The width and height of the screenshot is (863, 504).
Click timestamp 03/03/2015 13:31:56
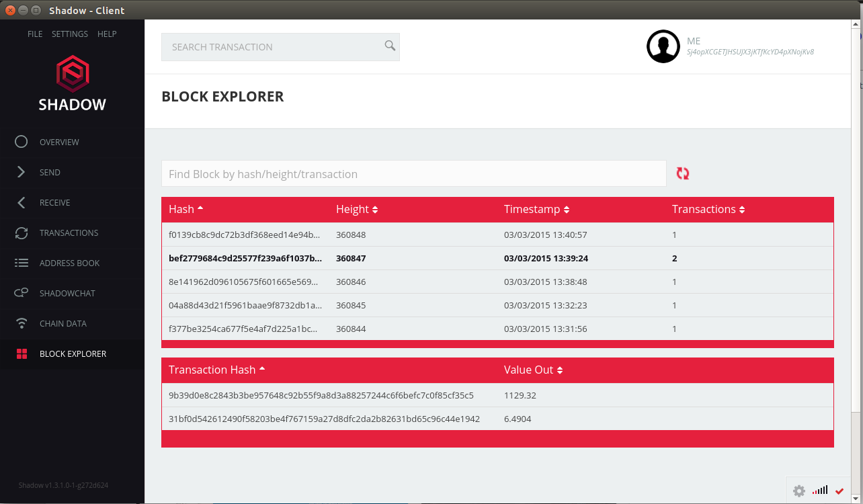pos(546,329)
